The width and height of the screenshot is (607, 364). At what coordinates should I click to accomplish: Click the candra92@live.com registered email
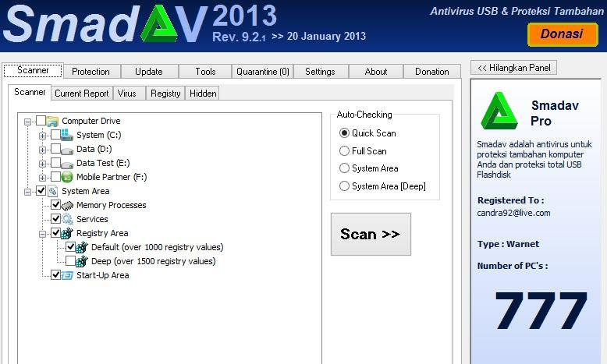513,213
